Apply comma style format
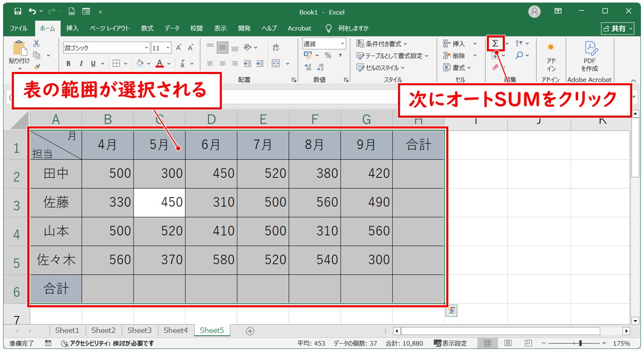 click(x=339, y=55)
